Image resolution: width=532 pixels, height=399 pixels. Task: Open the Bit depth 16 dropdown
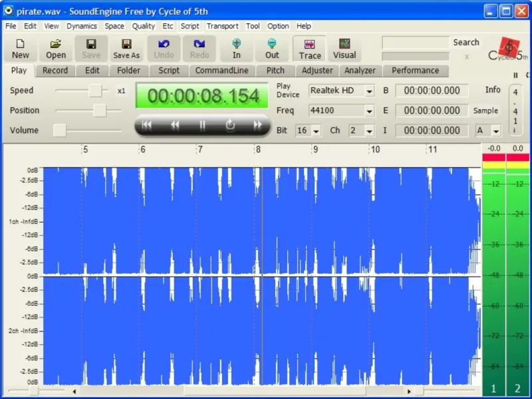(x=317, y=131)
